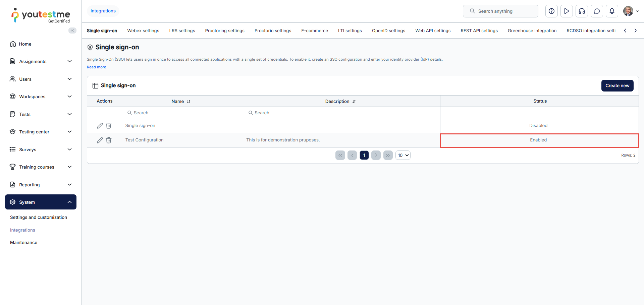The height and width of the screenshot is (305, 644).
Task: Click the edit pencil for Test Configuration
Action: (100, 140)
